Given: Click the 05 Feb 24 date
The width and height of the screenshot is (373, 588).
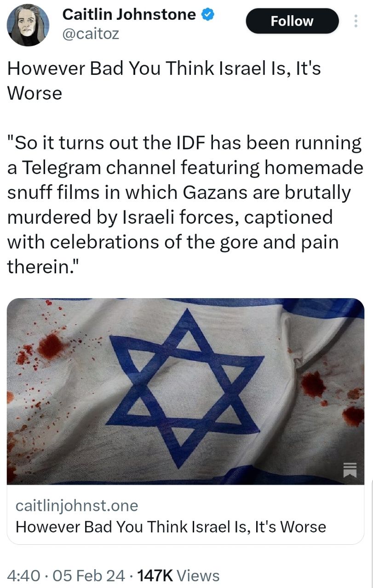Looking at the screenshot, I should point(89,575).
